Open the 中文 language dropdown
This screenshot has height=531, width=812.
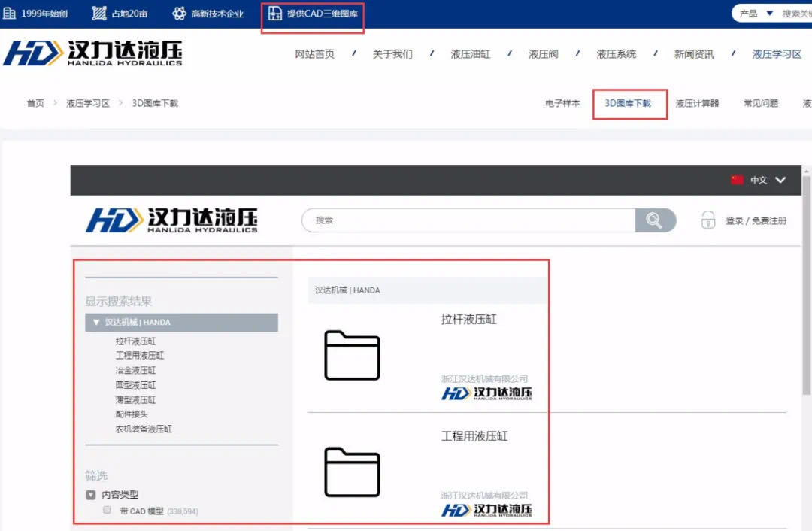point(780,180)
